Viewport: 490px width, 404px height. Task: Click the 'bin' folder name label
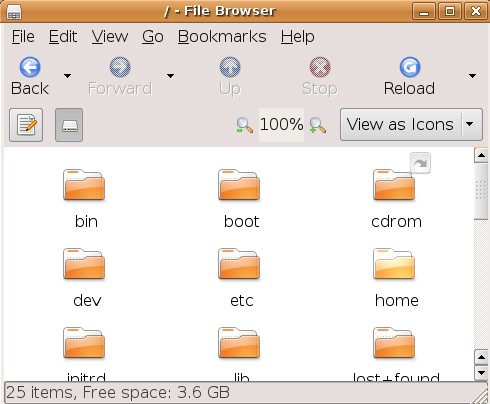[x=86, y=221]
